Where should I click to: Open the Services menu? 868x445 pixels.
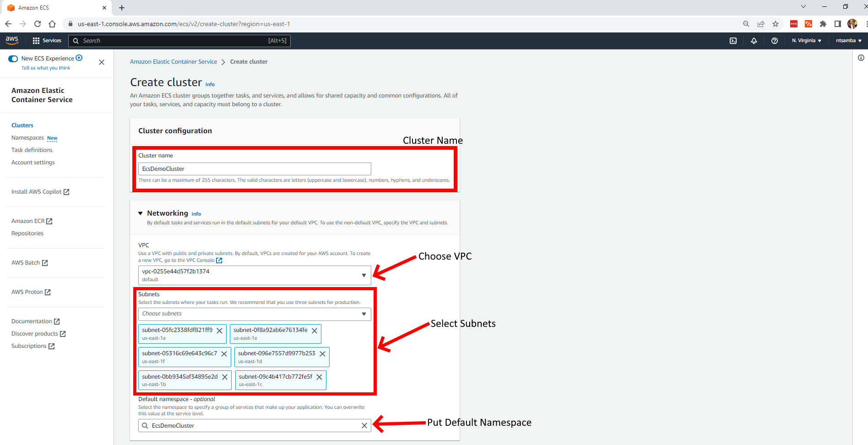pos(47,41)
